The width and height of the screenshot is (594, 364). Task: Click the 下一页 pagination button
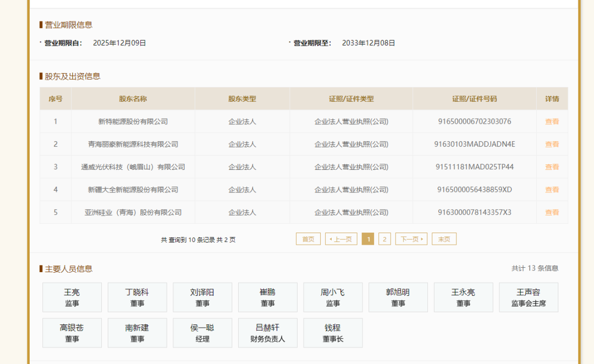pyautogui.click(x=411, y=239)
